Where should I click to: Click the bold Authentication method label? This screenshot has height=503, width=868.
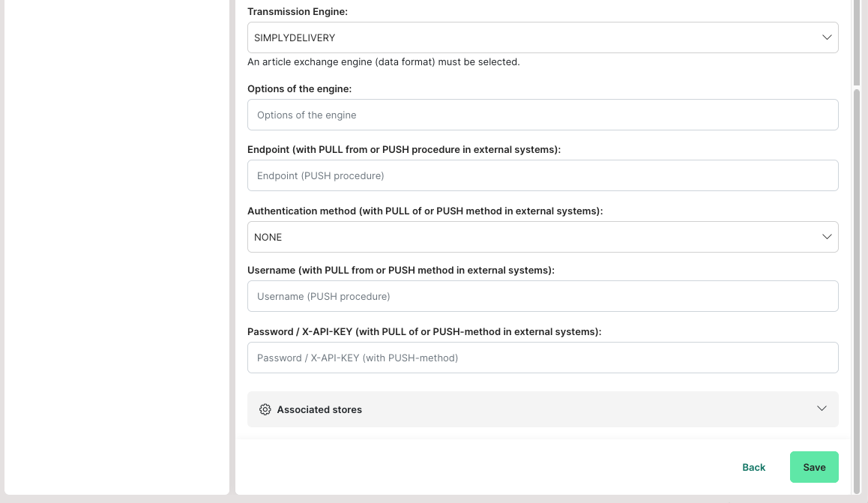[425, 211]
